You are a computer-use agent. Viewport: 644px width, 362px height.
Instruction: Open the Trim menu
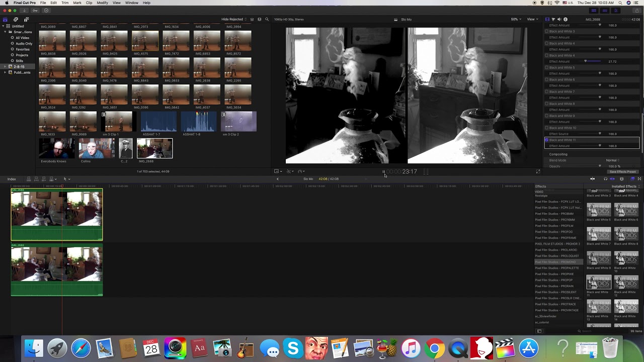pos(65,3)
